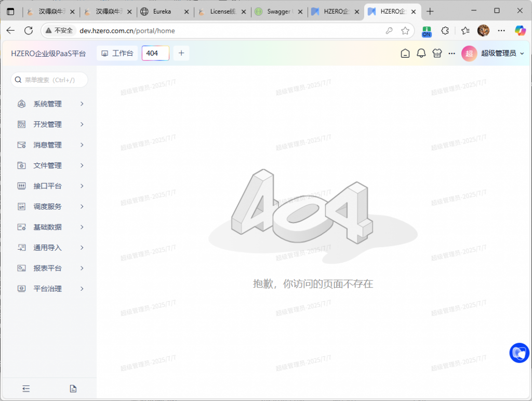Click the notification bell icon
The width and height of the screenshot is (532, 401).
[421, 53]
